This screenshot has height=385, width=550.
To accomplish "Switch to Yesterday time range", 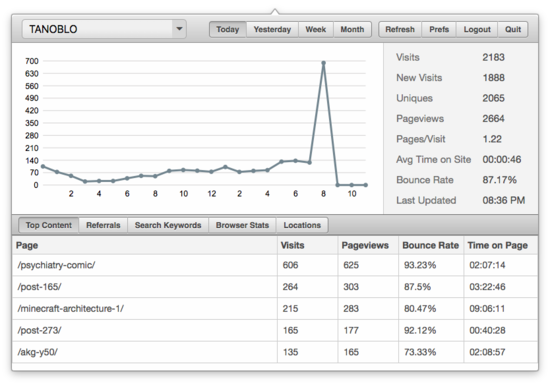I will pos(272,29).
